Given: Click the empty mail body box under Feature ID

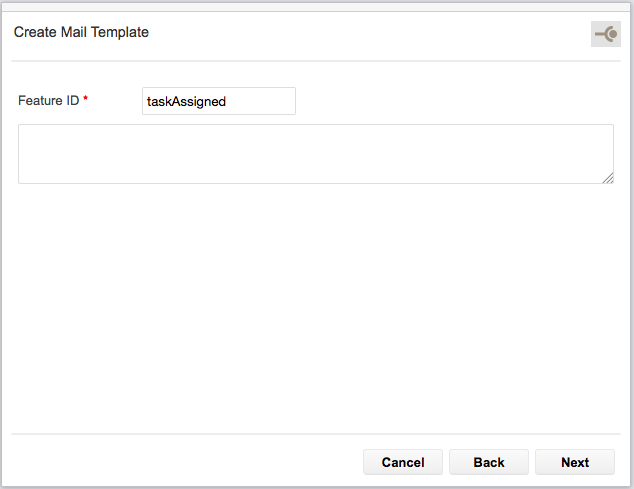Looking at the screenshot, I should tap(316, 154).
